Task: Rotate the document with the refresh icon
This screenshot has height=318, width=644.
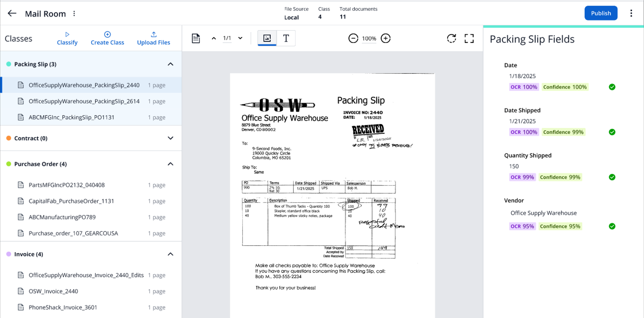Action: (451, 38)
